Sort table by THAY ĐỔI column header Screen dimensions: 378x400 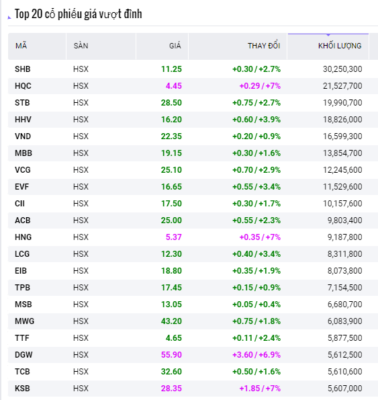[x=264, y=46]
